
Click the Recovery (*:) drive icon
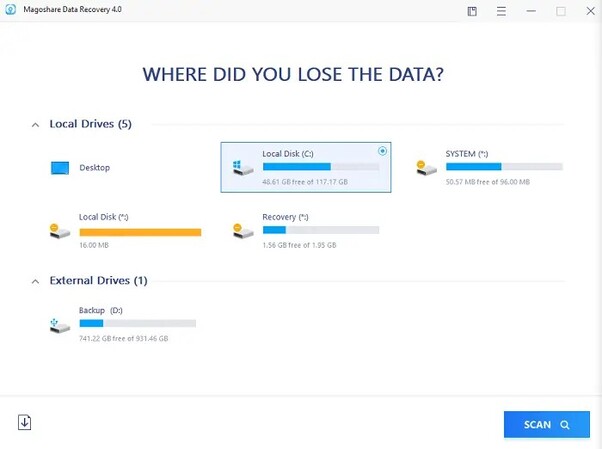click(242, 231)
